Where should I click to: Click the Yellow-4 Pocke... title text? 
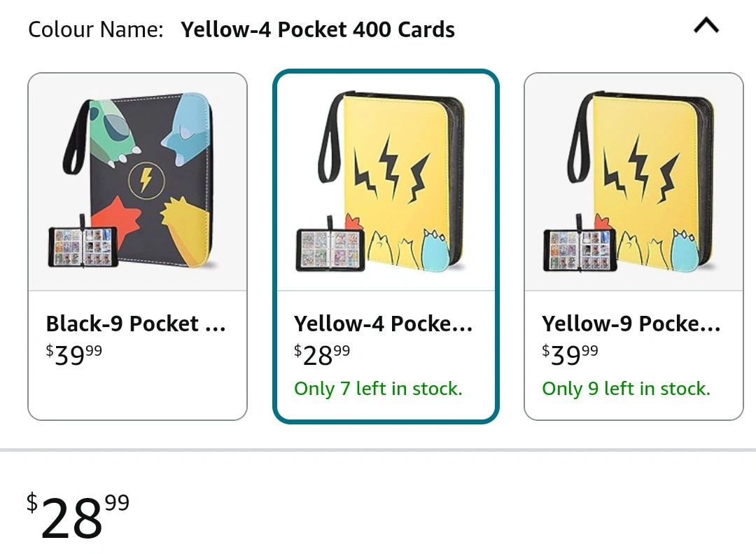(x=384, y=324)
